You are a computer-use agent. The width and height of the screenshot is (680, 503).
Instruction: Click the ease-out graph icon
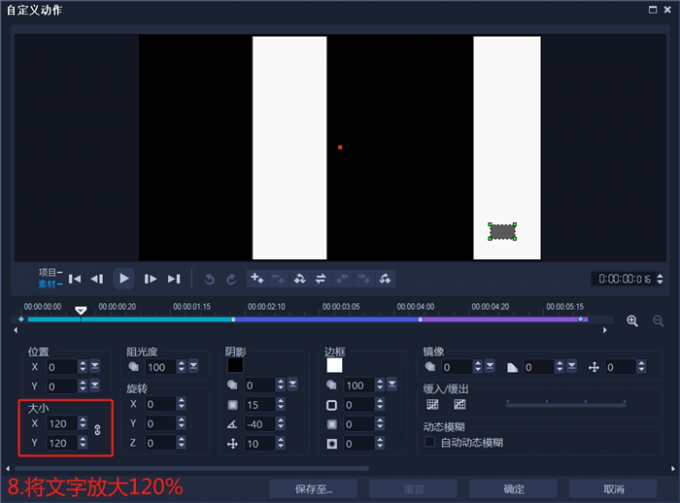click(x=459, y=404)
